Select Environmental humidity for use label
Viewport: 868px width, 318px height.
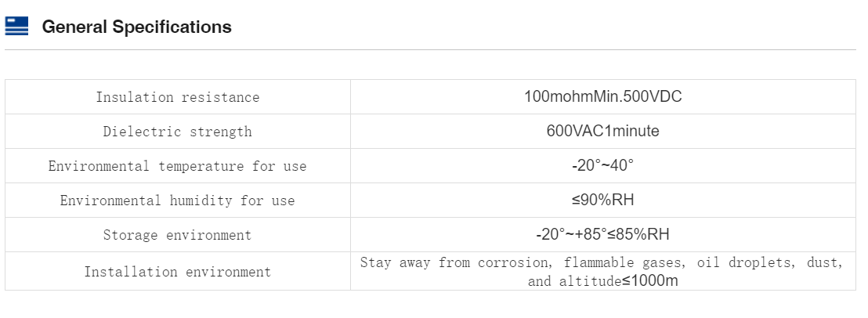pos(177,201)
